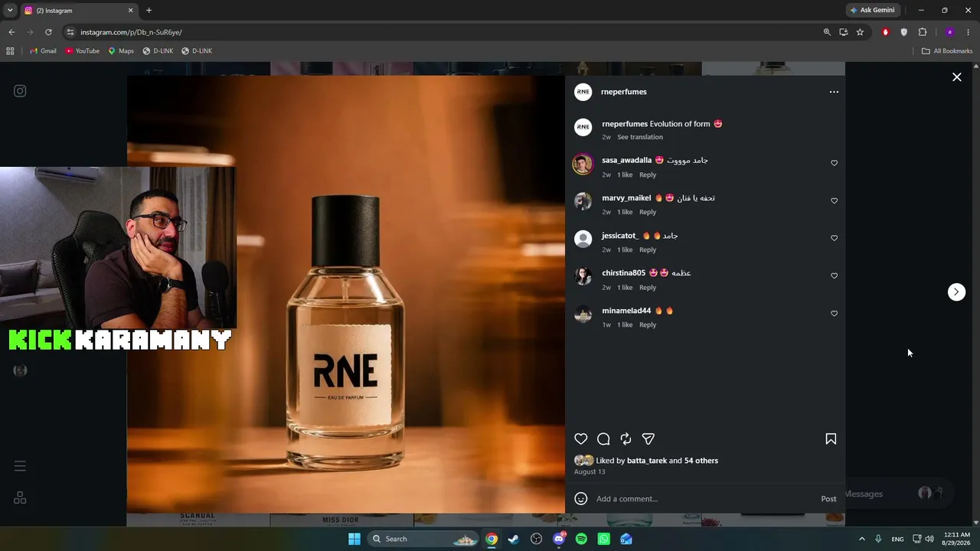Open WhatsApp from the taskbar
This screenshot has width=980, height=551.
click(x=603, y=539)
